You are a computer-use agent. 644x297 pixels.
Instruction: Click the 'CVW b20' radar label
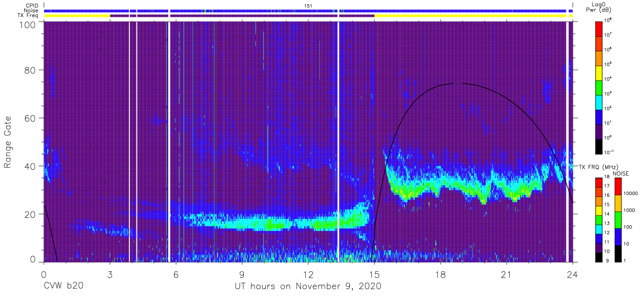pos(63,286)
